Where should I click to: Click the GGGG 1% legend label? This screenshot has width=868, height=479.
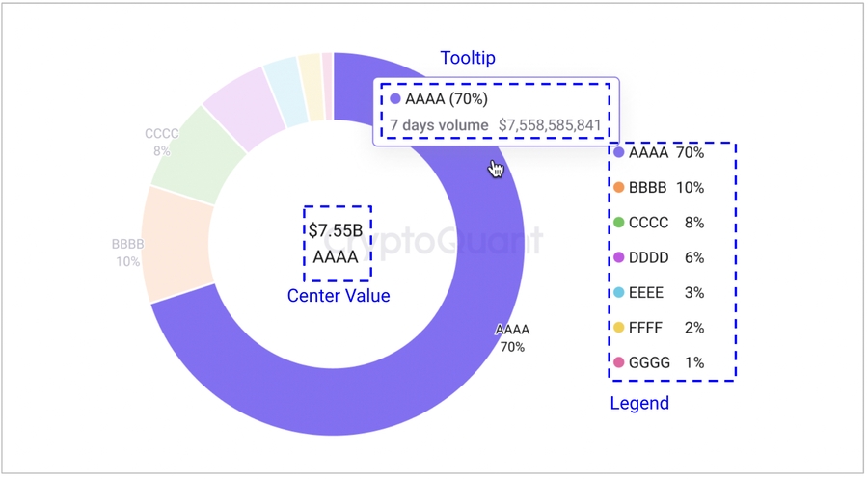click(x=665, y=363)
